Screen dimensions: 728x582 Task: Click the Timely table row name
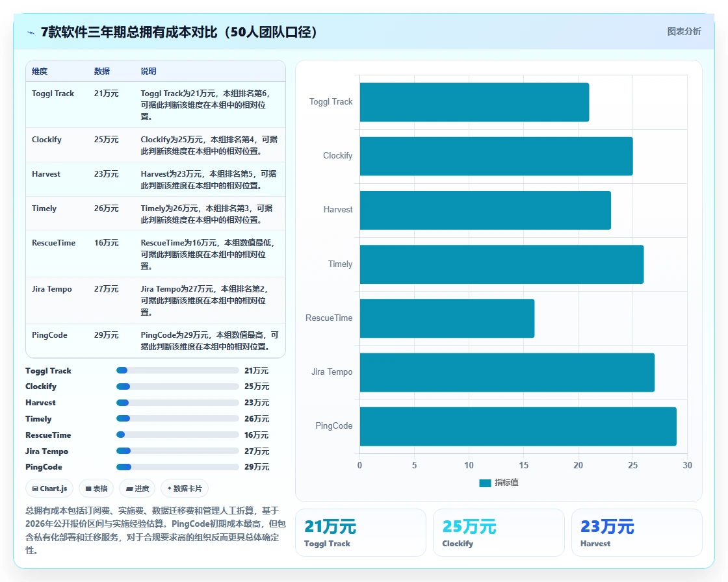pos(44,208)
